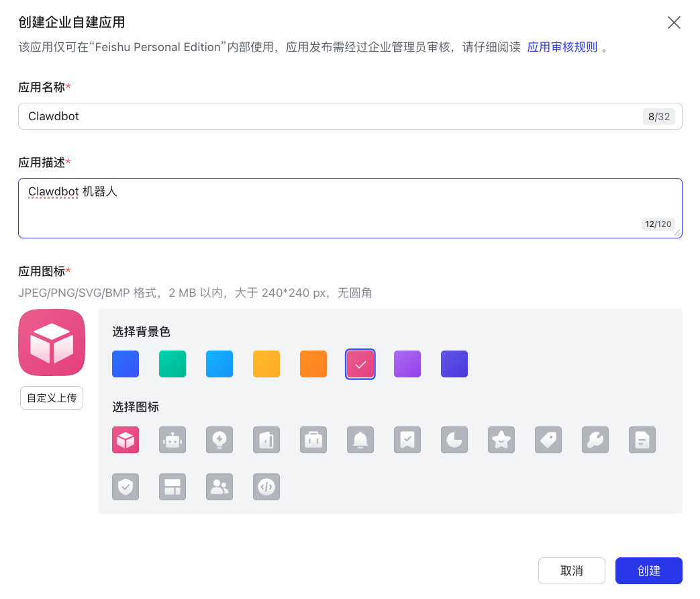The width and height of the screenshot is (700, 599).
Task: Pick the people group app icon
Action: tap(219, 487)
